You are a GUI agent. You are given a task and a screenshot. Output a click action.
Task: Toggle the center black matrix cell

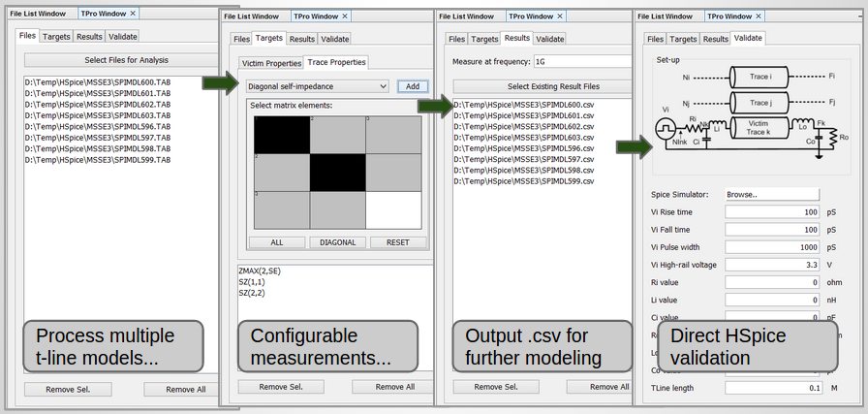pyautogui.click(x=337, y=172)
